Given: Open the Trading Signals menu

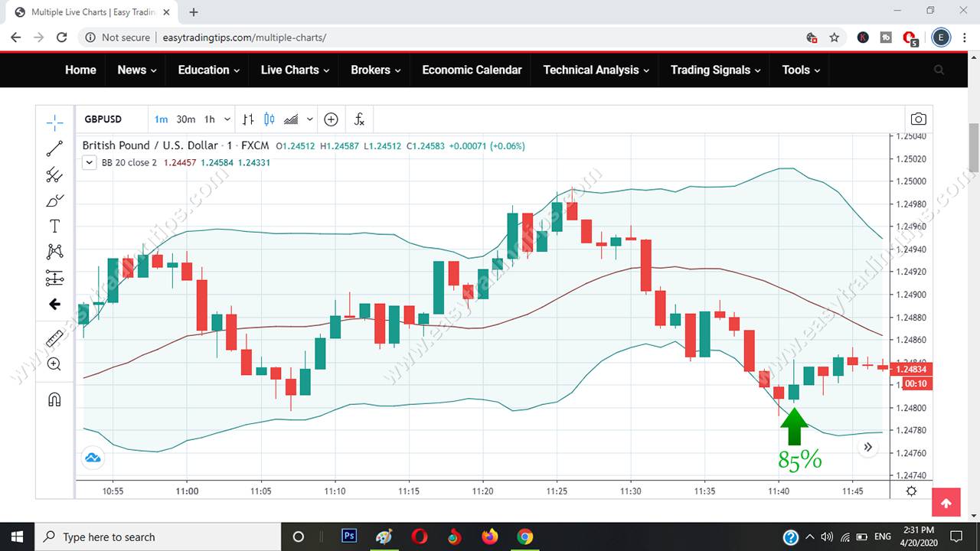Looking at the screenshot, I should tap(710, 70).
